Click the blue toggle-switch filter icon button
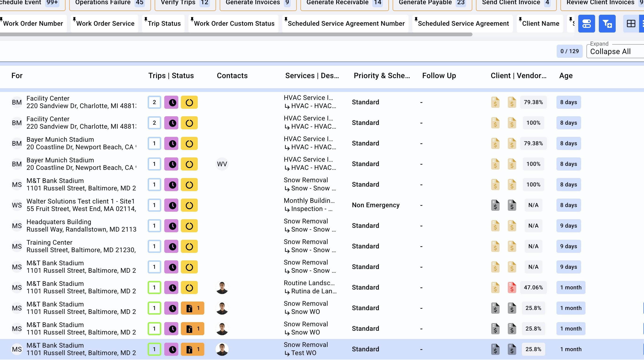644x360 pixels. click(586, 24)
